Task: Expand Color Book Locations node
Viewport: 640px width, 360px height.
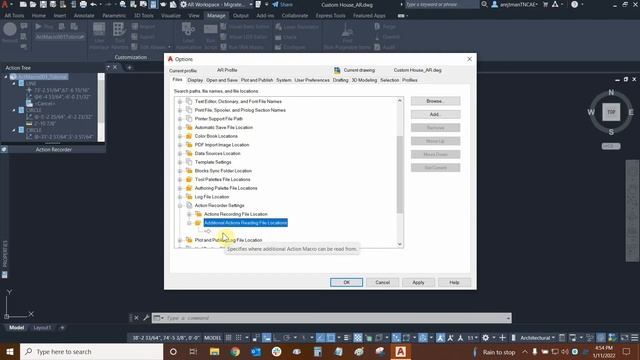Action: tap(180, 136)
